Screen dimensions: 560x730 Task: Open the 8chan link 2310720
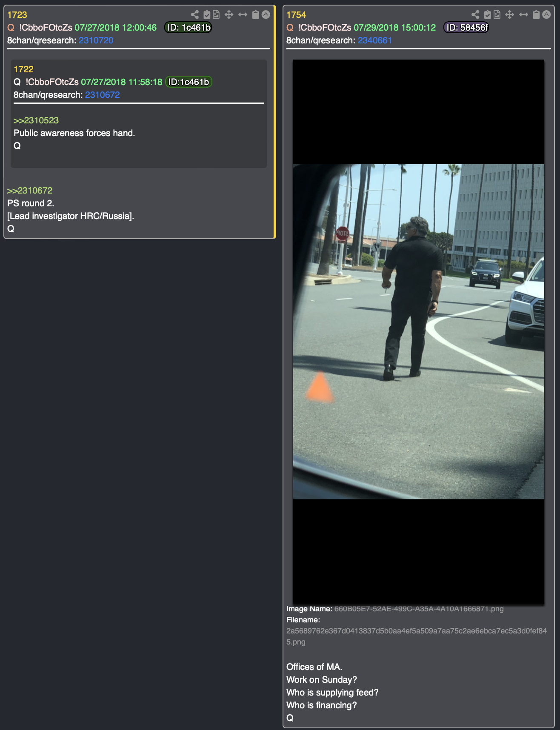pyautogui.click(x=96, y=40)
